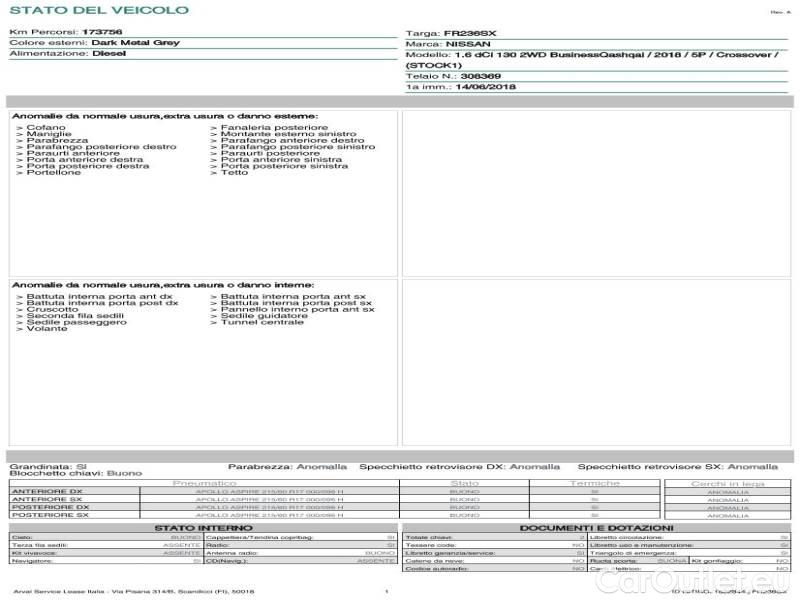The width and height of the screenshot is (800, 600).
Task: Select 'Specchietto retrovisore DX: Anomalia'
Action: [x=459, y=466]
